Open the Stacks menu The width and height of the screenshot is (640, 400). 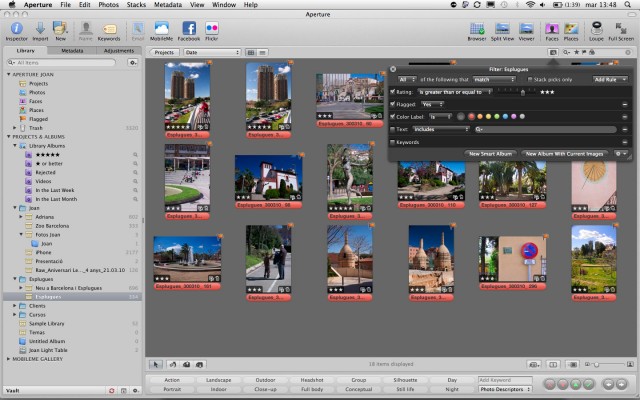[x=136, y=4]
